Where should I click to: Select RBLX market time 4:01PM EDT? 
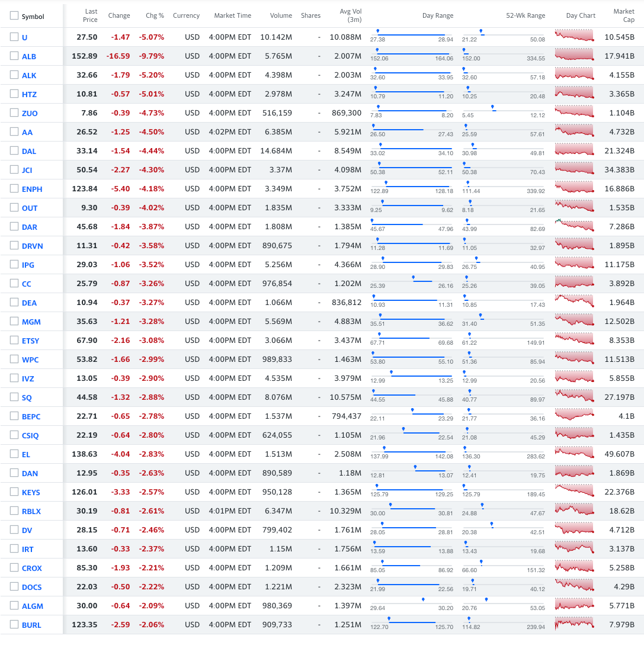(230, 511)
